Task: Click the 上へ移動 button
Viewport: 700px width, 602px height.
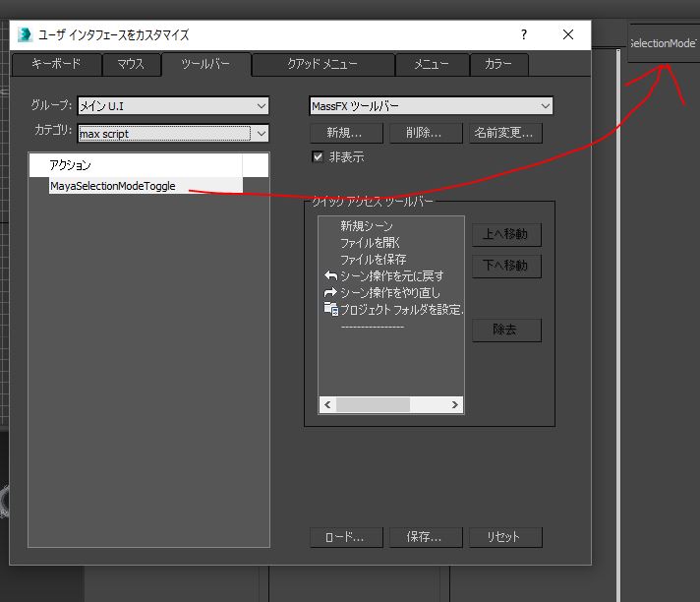Action: 505,234
